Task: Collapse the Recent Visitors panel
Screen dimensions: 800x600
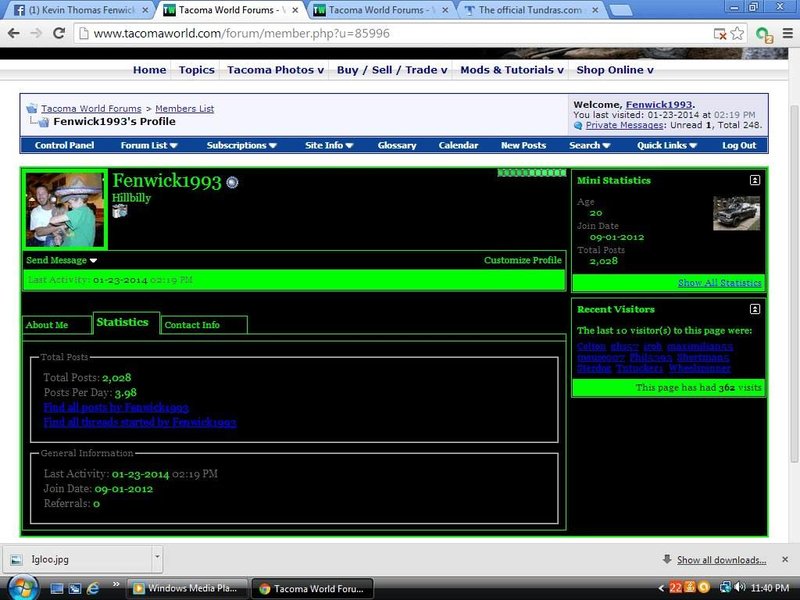Action: point(755,309)
